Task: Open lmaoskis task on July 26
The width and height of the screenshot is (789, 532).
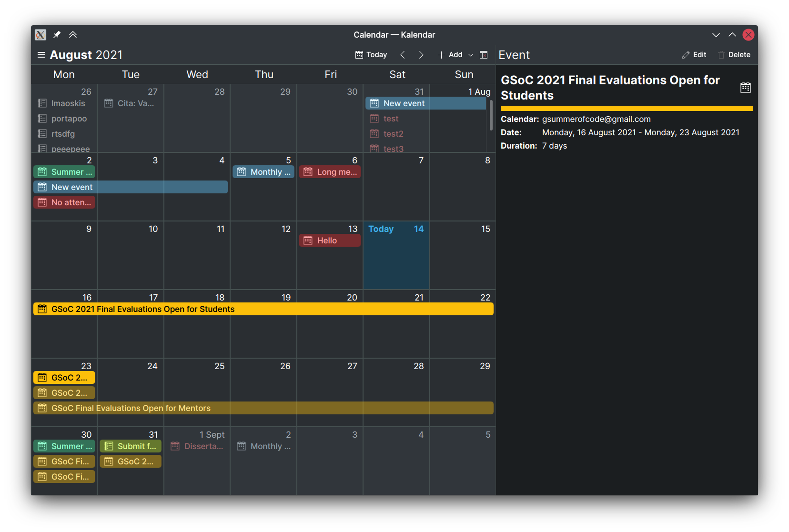Action: (64, 103)
